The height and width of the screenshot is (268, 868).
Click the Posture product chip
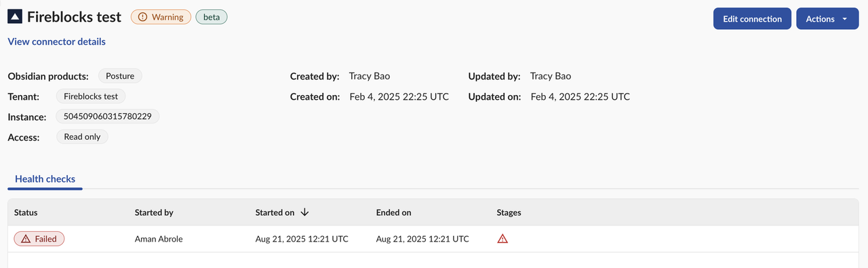(x=120, y=76)
